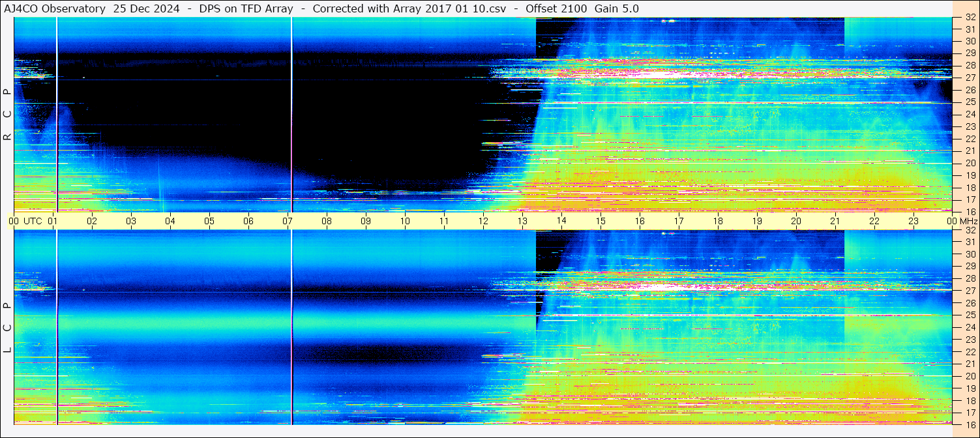980x438 pixels.
Task: Select the 11 hour tick label
Action: point(444,221)
